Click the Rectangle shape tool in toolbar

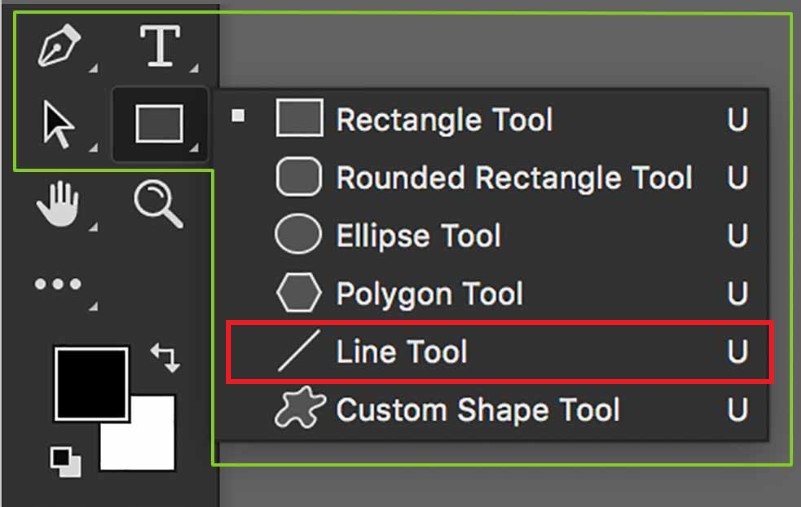(x=159, y=124)
